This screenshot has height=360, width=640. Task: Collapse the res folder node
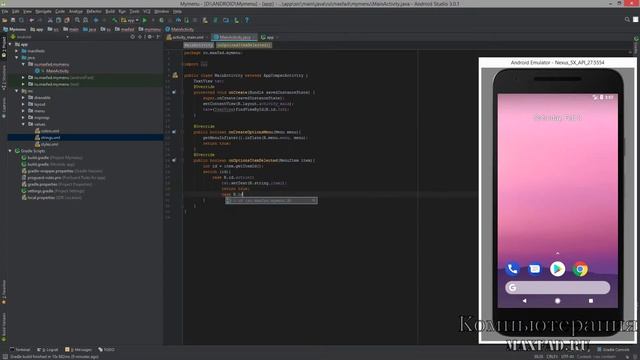tap(17, 91)
